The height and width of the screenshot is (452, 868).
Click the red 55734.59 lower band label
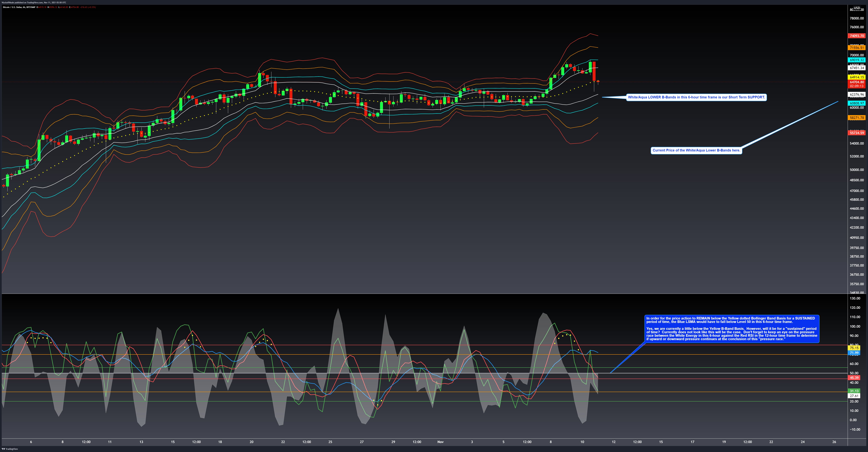(857, 133)
